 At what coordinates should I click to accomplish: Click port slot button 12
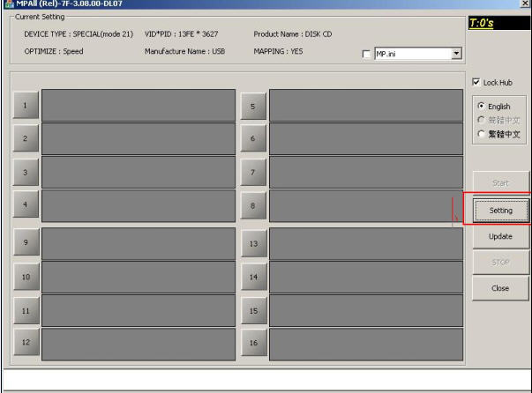point(26,341)
